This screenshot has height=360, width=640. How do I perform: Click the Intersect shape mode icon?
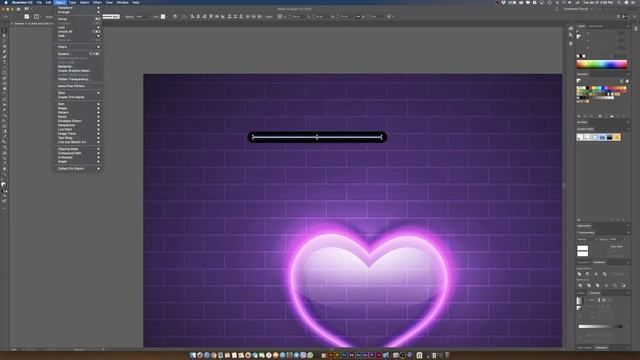pos(596,274)
